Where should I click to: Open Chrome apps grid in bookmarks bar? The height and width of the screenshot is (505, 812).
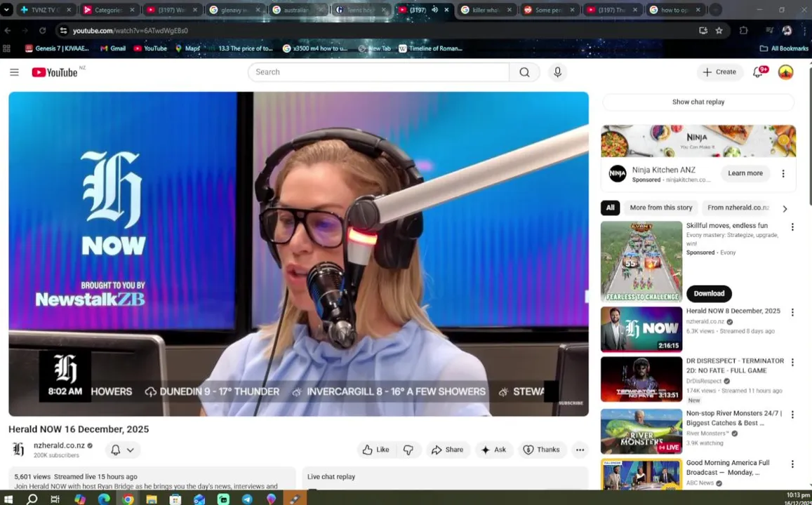[x=7, y=48]
